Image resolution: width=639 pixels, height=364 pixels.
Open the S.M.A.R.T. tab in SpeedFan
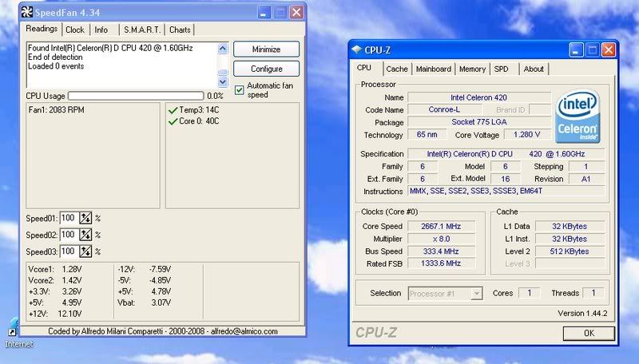click(142, 30)
